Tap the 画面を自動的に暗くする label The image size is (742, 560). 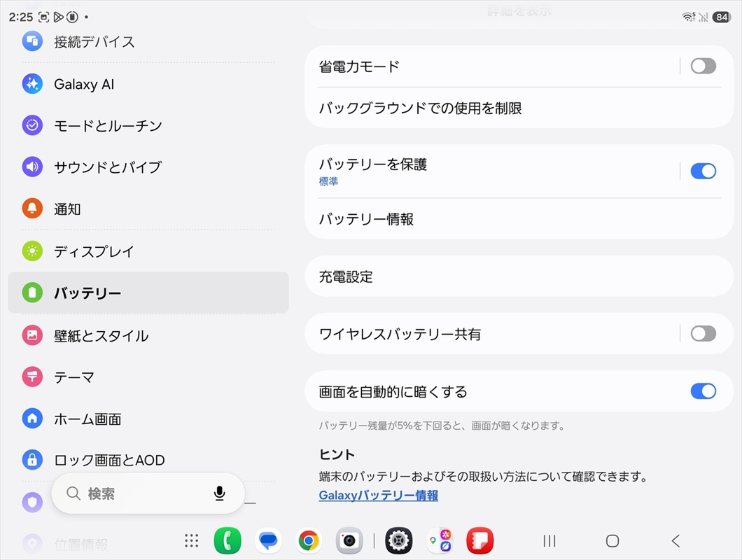(x=393, y=392)
